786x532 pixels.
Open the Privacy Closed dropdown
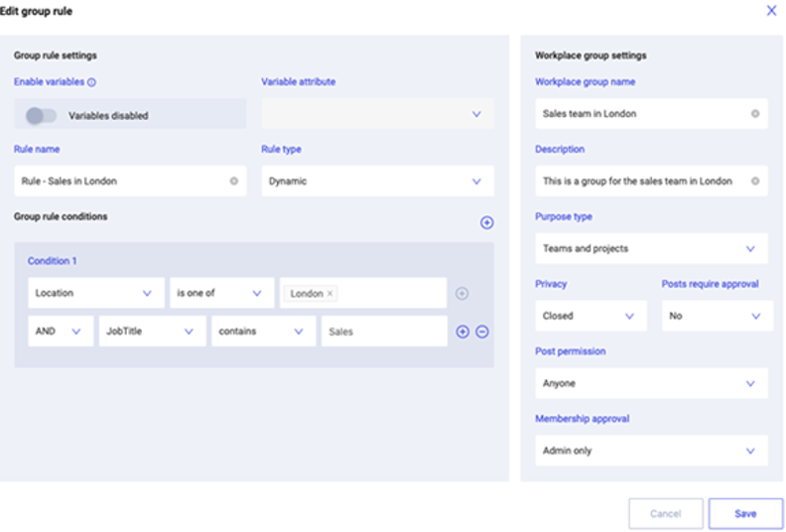[x=591, y=316]
